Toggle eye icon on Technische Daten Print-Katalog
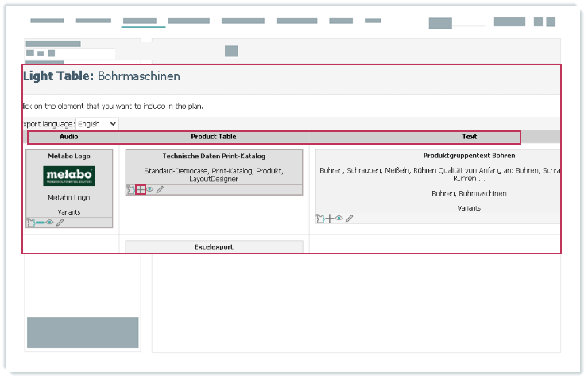Screen dimensions: 588x380 click(x=149, y=189)
